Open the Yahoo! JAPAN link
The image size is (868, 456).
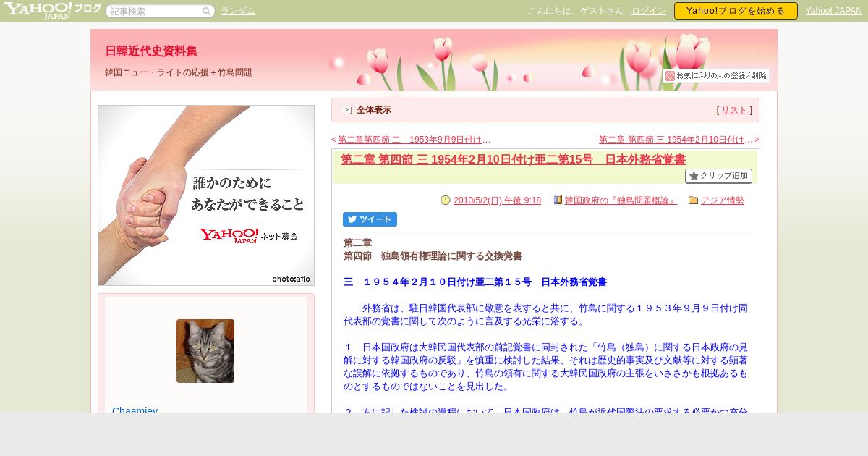tap(833, 11)
